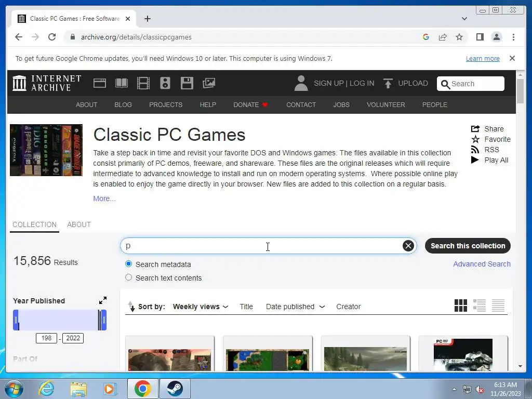Go back with browser back arrow
This screenshot has height=399, width=532.
click(19, 37)
